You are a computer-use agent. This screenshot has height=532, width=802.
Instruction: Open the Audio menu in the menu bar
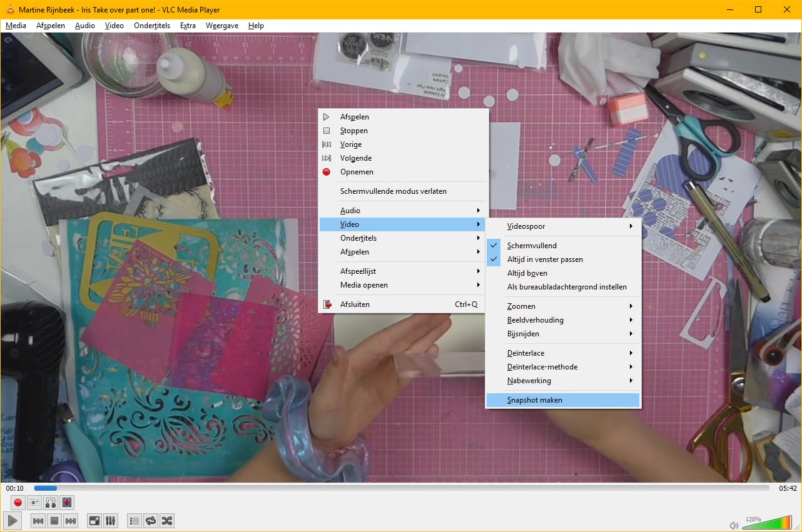(85, 26)
